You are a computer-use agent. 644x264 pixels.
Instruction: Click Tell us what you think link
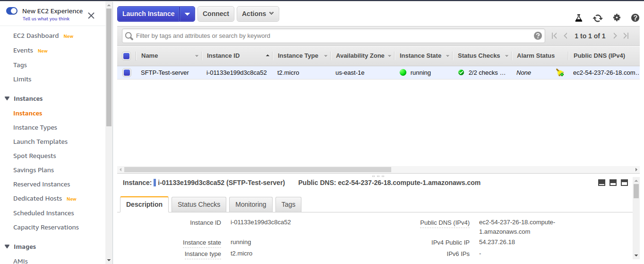click(46, 19)
